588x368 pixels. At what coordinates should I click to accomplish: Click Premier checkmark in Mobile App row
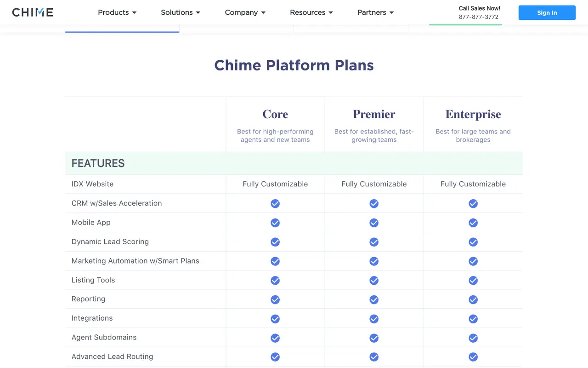[x=374, y=223]
